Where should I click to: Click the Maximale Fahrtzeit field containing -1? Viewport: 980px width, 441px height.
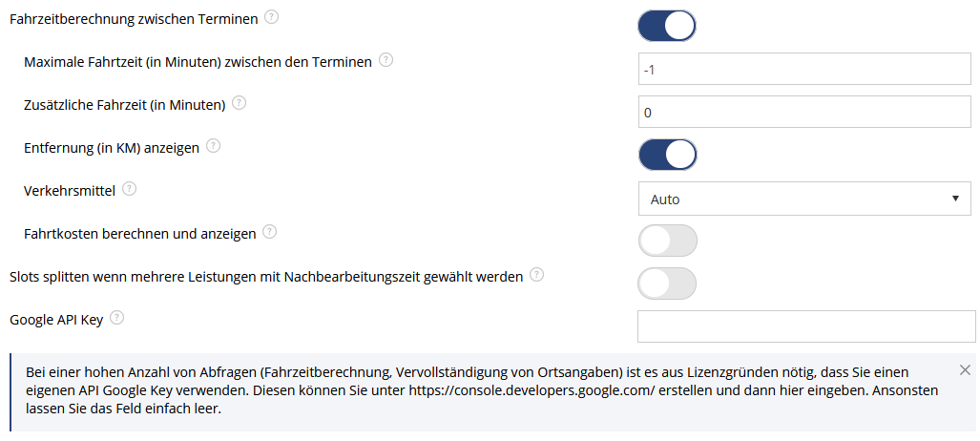805,69
